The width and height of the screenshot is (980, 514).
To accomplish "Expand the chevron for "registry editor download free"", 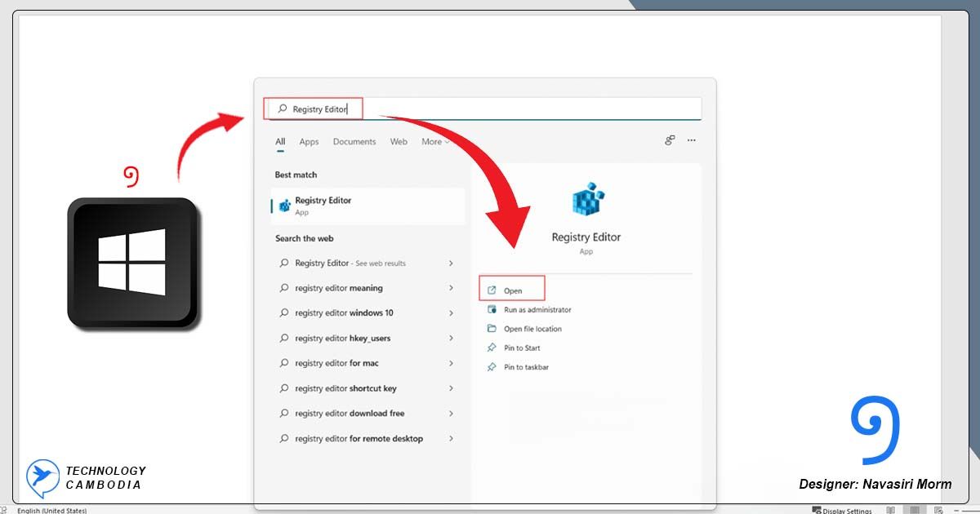I will (x=451, y=414).
